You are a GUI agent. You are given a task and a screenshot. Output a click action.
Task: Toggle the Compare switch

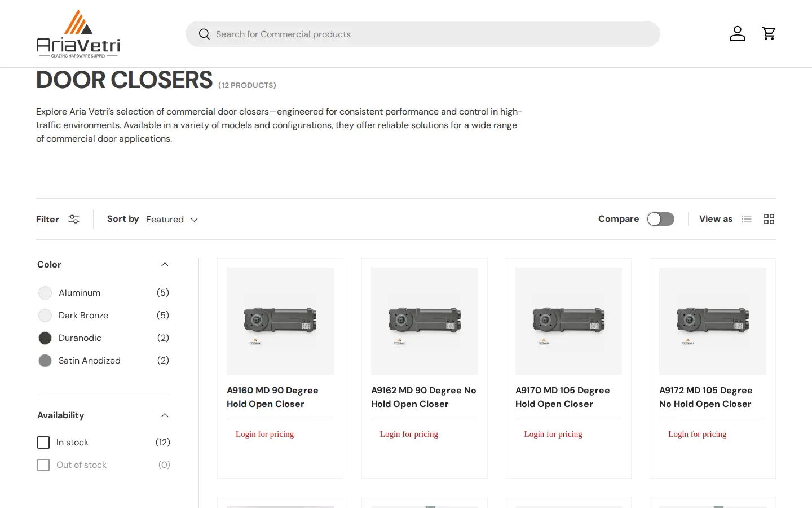pos(661,219)
